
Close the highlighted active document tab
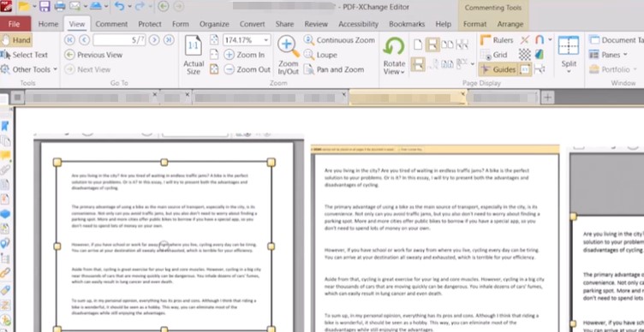pos(463,94)
